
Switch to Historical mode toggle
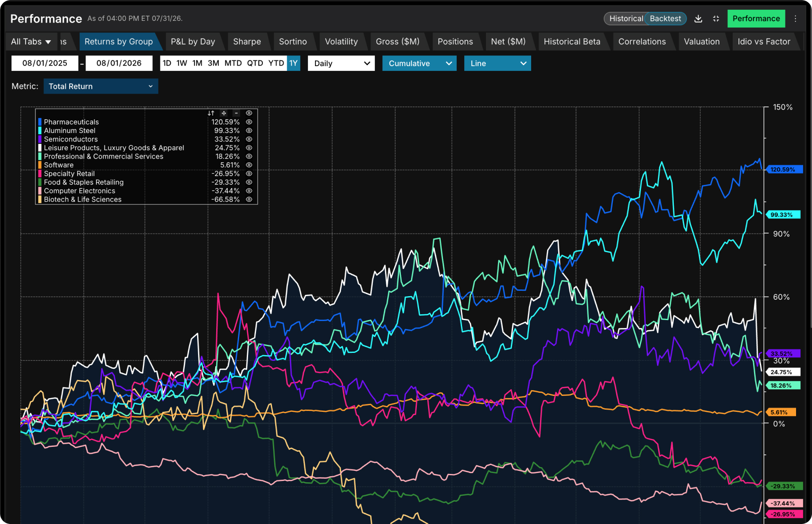click(x=626, y=19)
